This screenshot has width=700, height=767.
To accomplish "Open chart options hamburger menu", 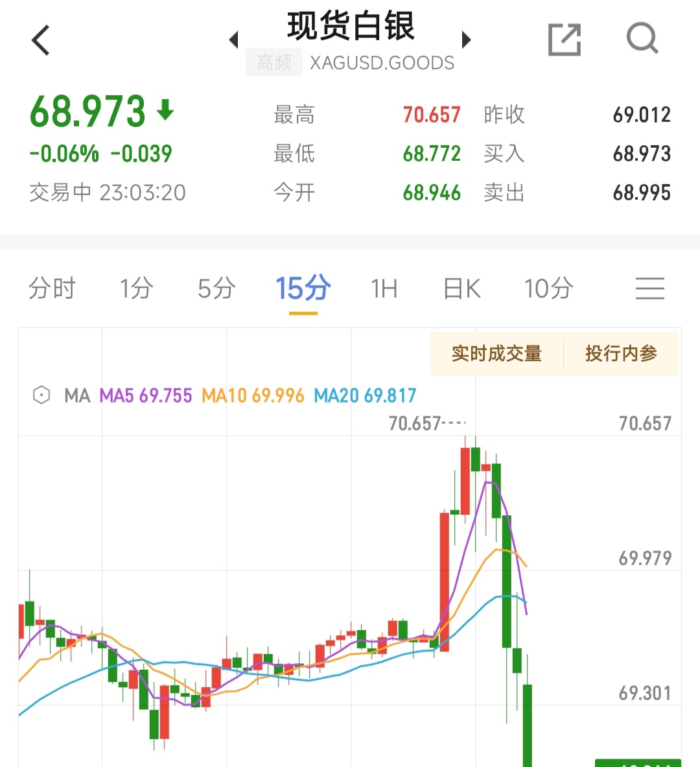I will (649, 288).
